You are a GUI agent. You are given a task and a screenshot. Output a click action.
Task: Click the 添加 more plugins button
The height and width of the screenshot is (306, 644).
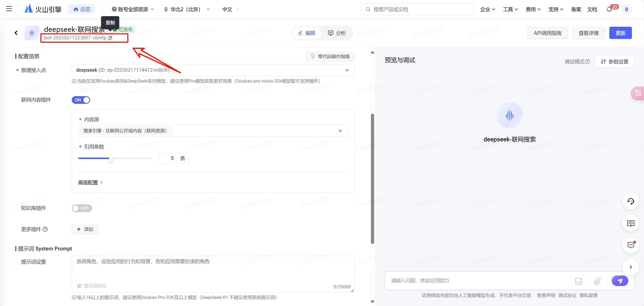pyautogui.click(x=85, y=229)
